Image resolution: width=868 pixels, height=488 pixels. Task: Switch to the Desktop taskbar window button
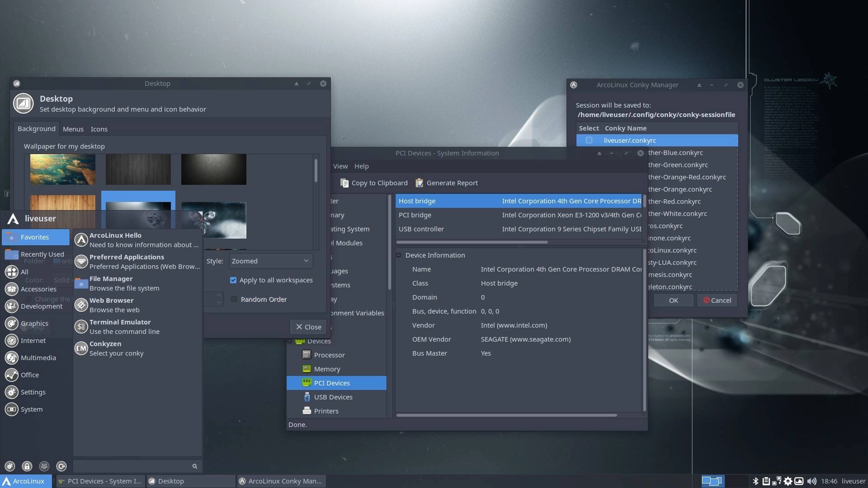click(191, 481)
